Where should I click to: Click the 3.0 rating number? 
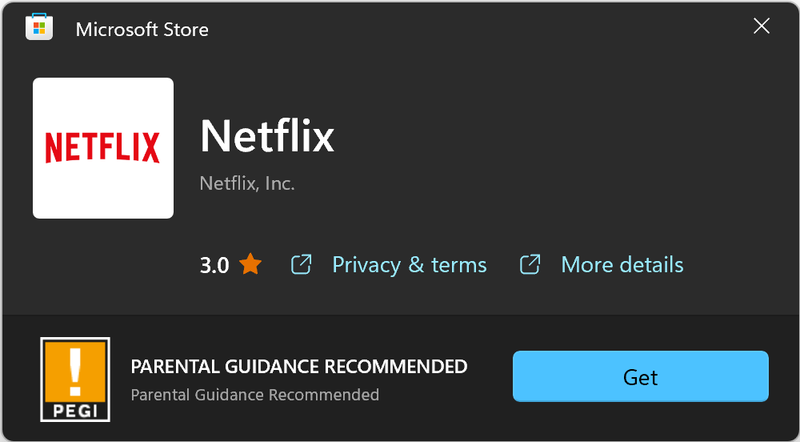pos(214,265)
